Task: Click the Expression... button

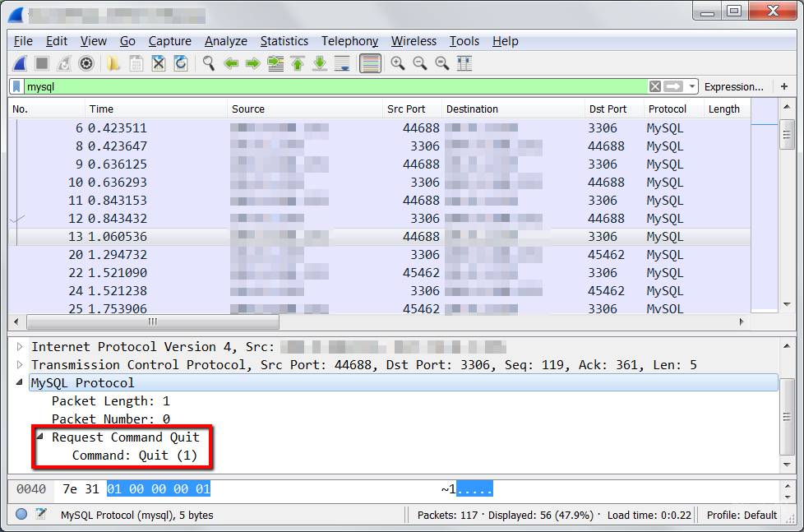Action: click(734, 86)
